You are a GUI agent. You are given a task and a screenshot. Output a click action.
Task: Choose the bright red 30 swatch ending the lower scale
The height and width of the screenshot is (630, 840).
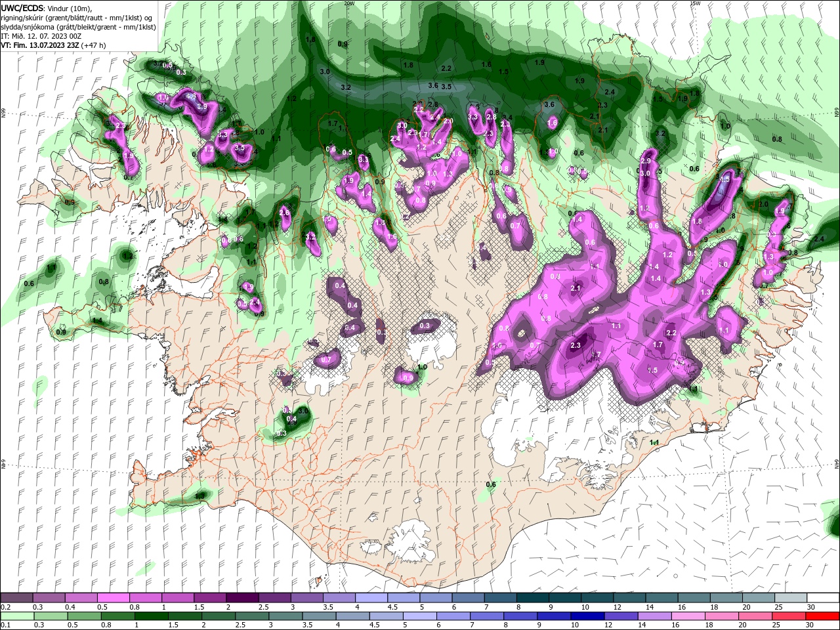824,616
